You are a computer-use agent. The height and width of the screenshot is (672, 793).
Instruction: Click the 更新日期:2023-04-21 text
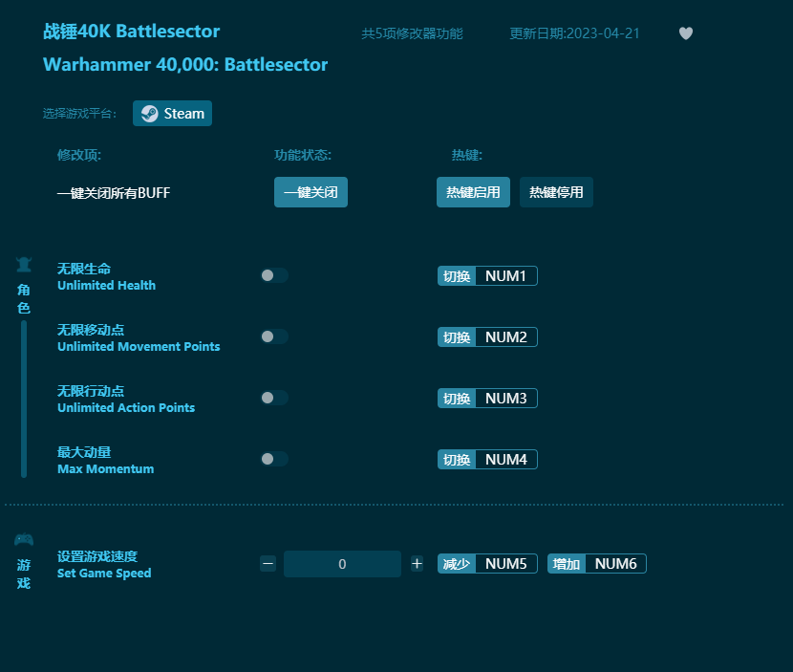pyautogui.click(x=574, y=33)
